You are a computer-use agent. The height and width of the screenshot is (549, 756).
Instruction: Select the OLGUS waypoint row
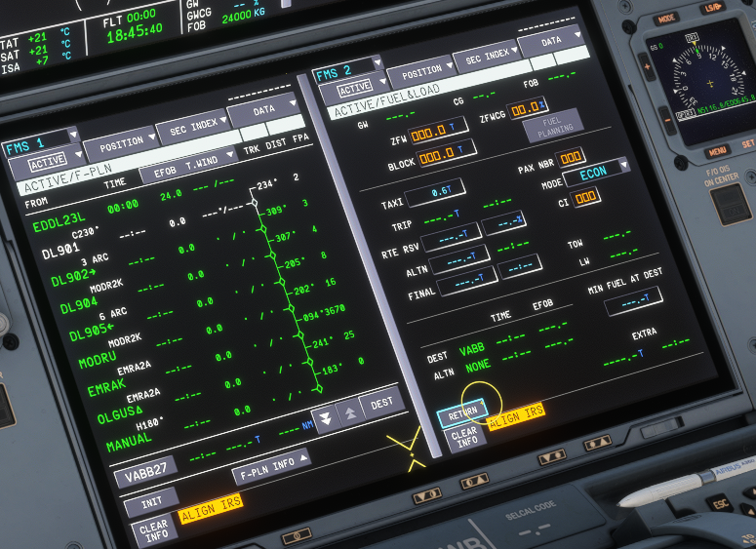pyautogui.click(x=120, y=415)
